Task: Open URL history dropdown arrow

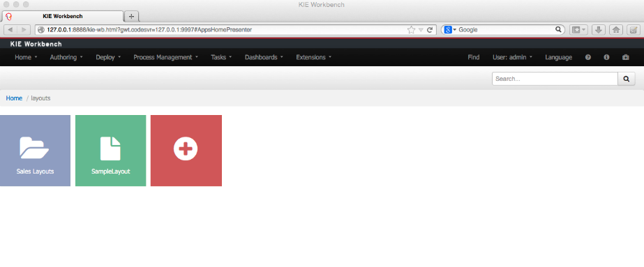Action: point(421,30)
